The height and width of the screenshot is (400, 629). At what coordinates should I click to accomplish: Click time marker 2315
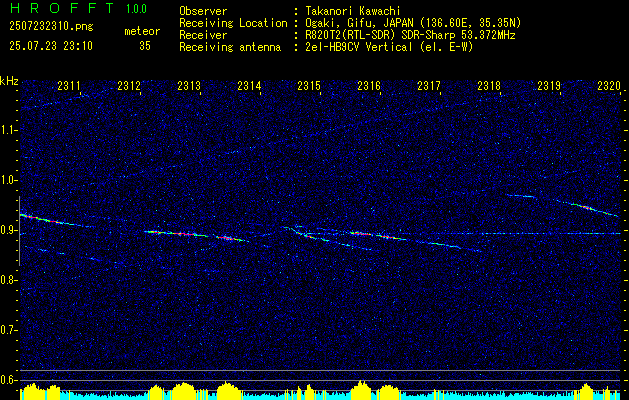pyautogui.click(x=309, y=86)
